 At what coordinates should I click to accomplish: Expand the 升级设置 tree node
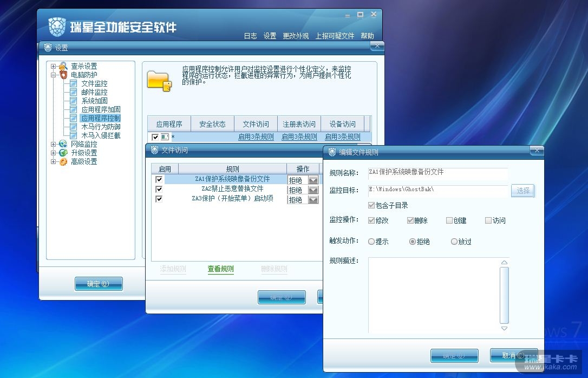coord(53,153)
